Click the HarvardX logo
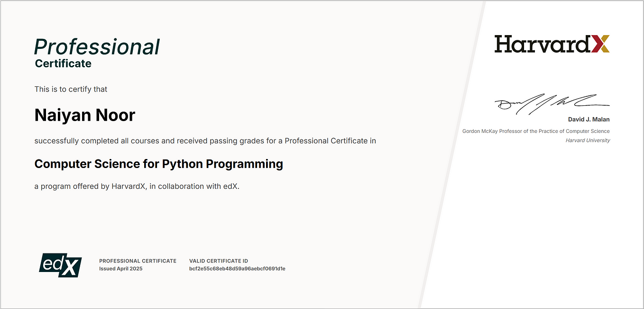Screen dimensions: 644x309 552,44
